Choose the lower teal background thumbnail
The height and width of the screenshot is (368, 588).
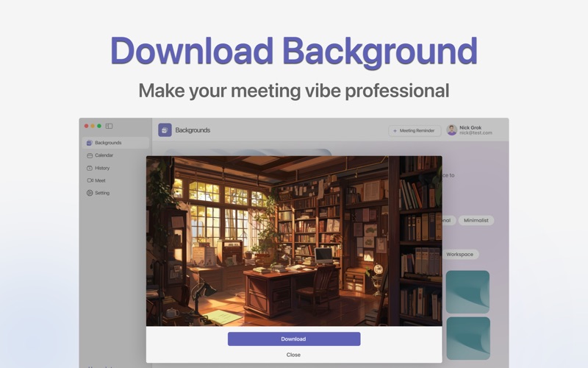tap(468, 339)
